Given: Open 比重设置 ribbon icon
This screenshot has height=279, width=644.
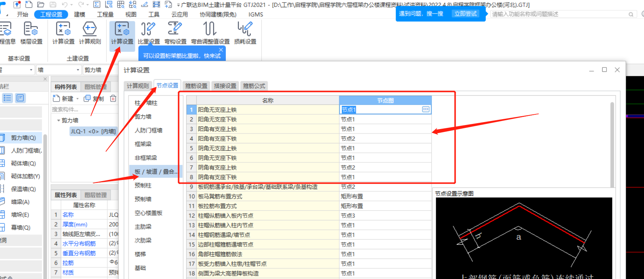Looking at the screenshot, I should pos(149,33).
